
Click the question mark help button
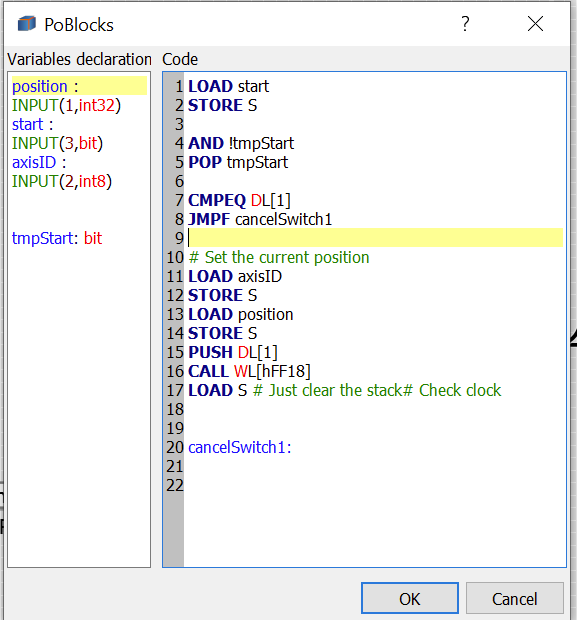[x=465, y=24]
